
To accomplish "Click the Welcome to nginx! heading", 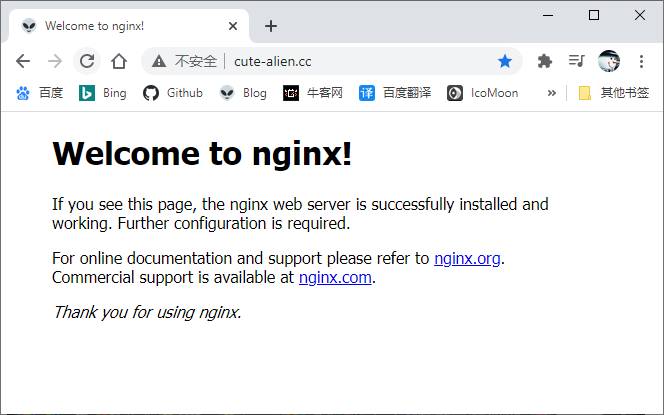I will pos(202,153).
